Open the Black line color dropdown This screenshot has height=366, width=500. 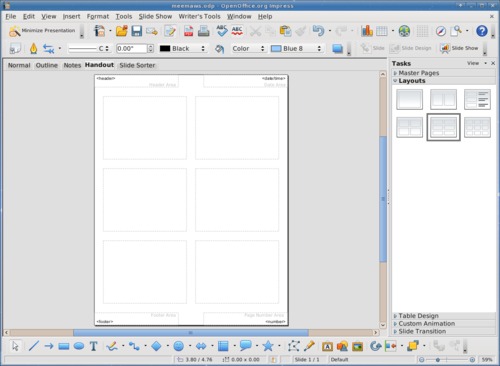coord(182,49)
